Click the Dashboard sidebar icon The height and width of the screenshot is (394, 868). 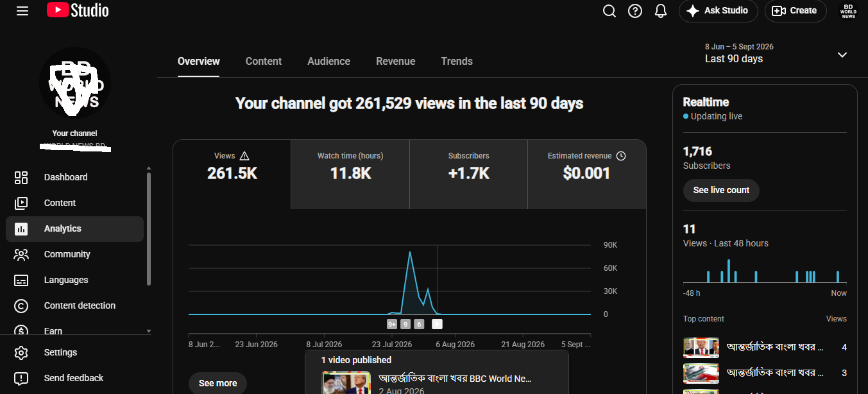(x=21, y=177)
